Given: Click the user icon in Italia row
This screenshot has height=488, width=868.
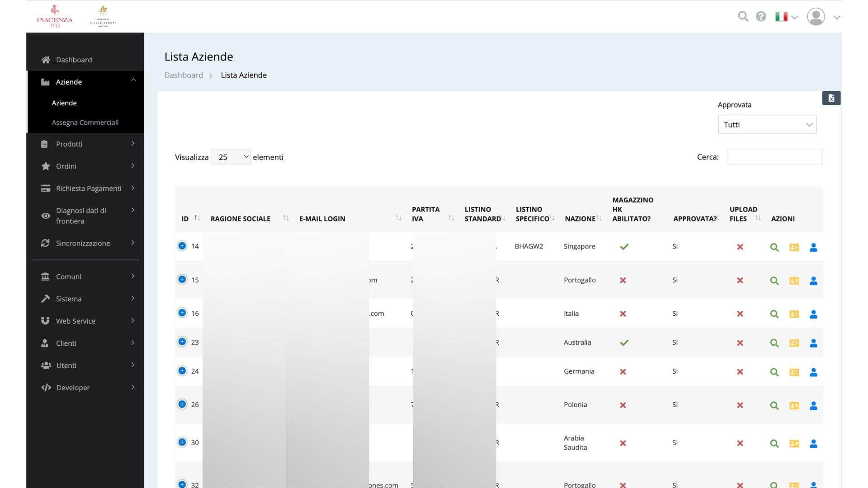Looking at the screenshot, I should [813, 314].
